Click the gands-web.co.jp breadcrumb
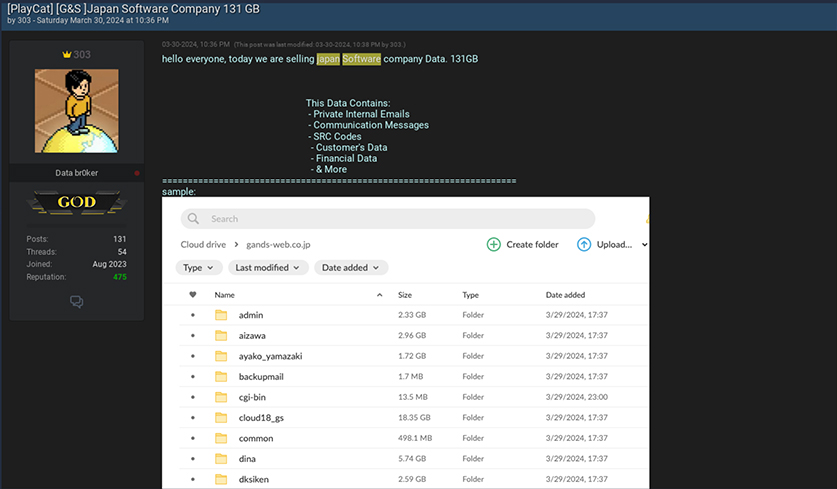The width and height of the screenshot is (837, 489). [x=278, y=244]
